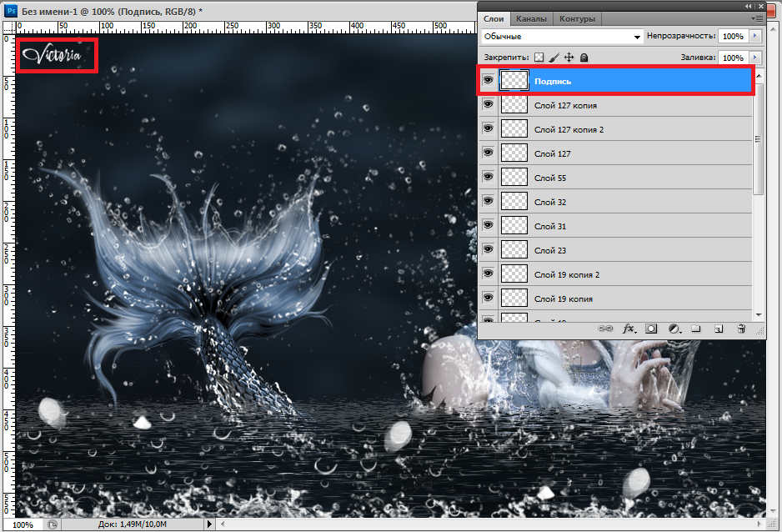Image resolution: width=782 pixels, height=532 pixels.
Task: Click the horizontal scrollbar left arrow
Action: 223,524
